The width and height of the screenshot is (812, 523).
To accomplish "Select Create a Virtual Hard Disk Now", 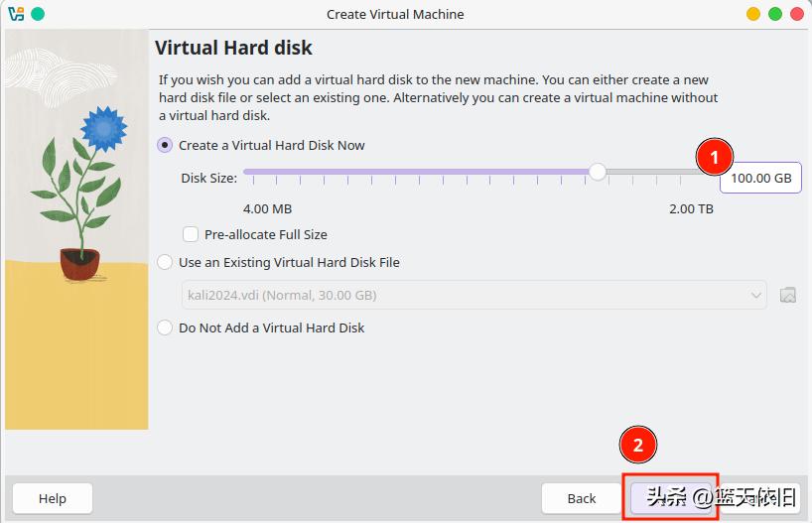I will (x=166, y=145).
